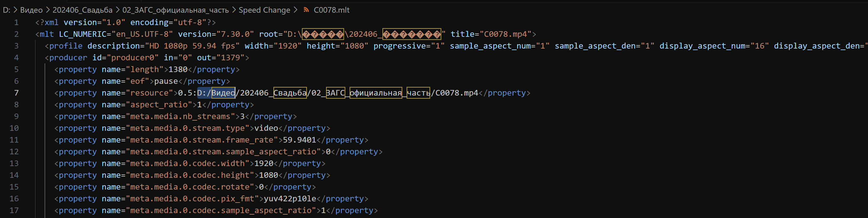Click the yuv422p10le value on line 16
Viewport: 868px width, 218px height.
tap(290, 199)
